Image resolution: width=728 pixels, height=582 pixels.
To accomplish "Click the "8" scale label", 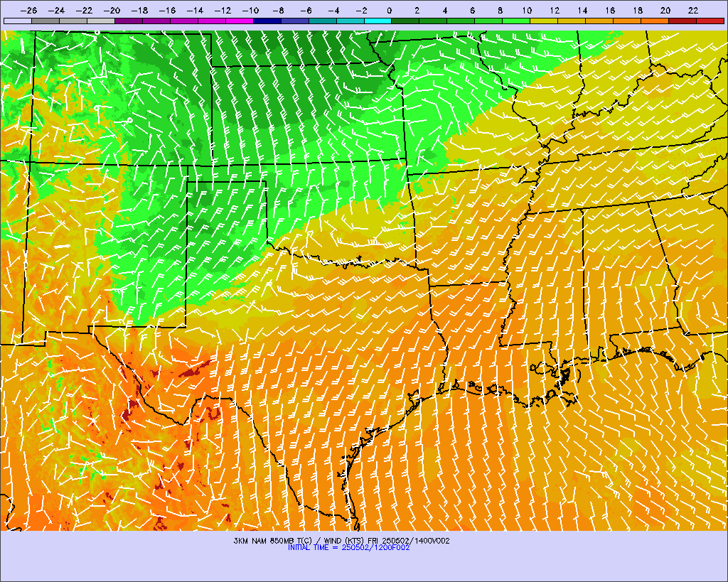I will pyautogui.click(x=500, y=10).
